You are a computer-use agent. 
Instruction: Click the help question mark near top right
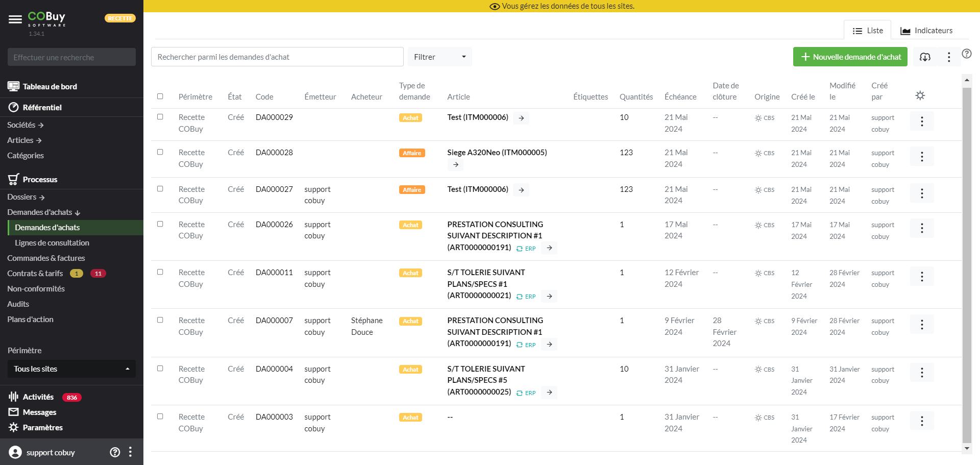click(966, 54)
